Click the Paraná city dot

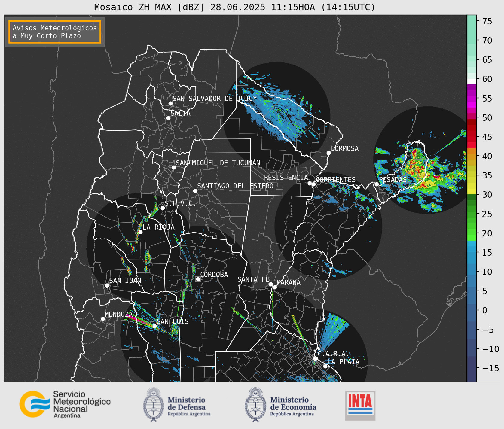(275, 288)
